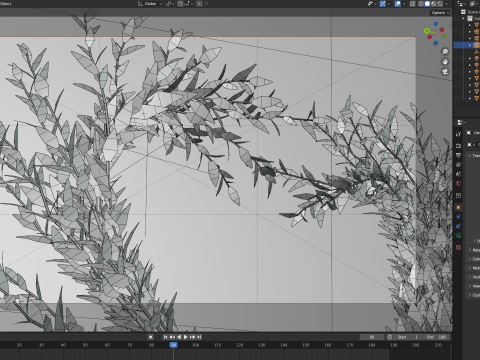Image resolution: width=480 pixels, height=360 pixels.
Task: Click the pan view hand icon
Action: pos(445,62)
